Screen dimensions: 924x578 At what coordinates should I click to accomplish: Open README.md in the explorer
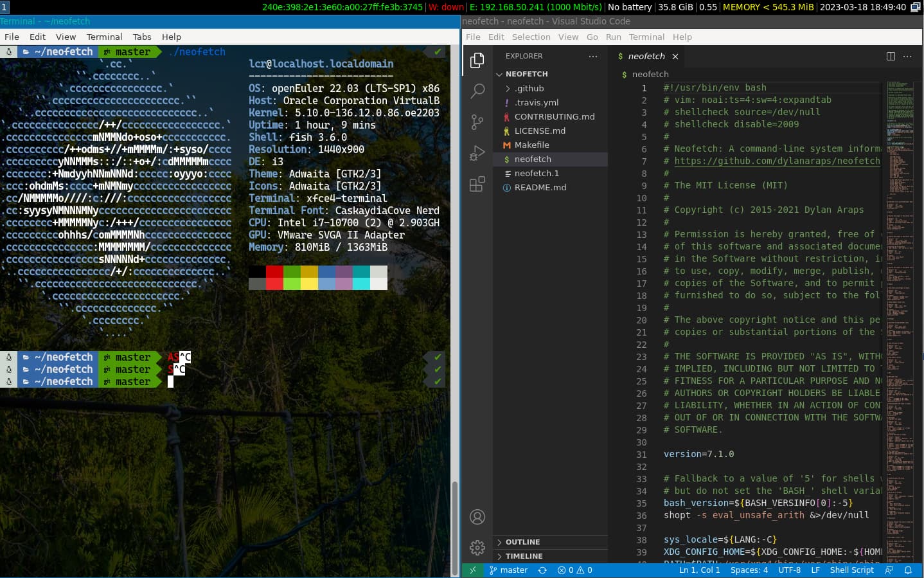pyautogui.click(x=540, y=188)
